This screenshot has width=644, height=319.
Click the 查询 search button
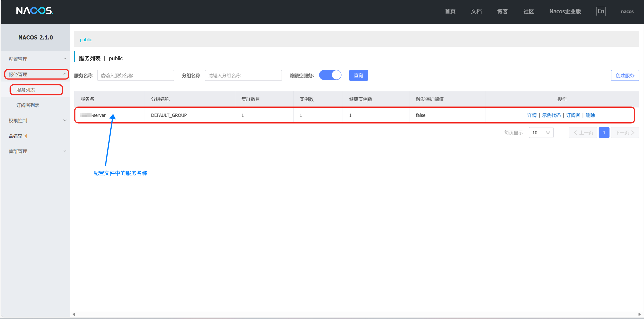[358, 75]
